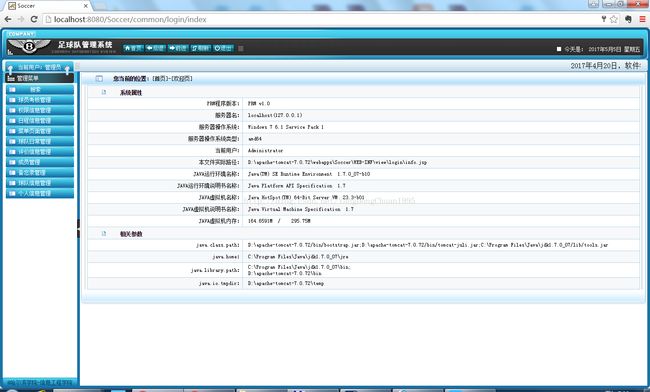Open 成员管理 in the sidebar
The width and height of the screenshot is (650, 392).
coord(40,162)
